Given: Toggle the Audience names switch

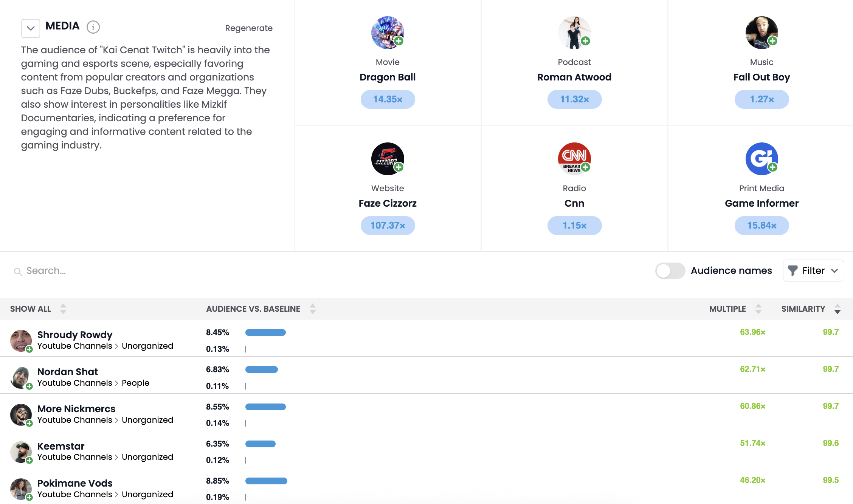Looking at the screenshot, I should (670, 271).
